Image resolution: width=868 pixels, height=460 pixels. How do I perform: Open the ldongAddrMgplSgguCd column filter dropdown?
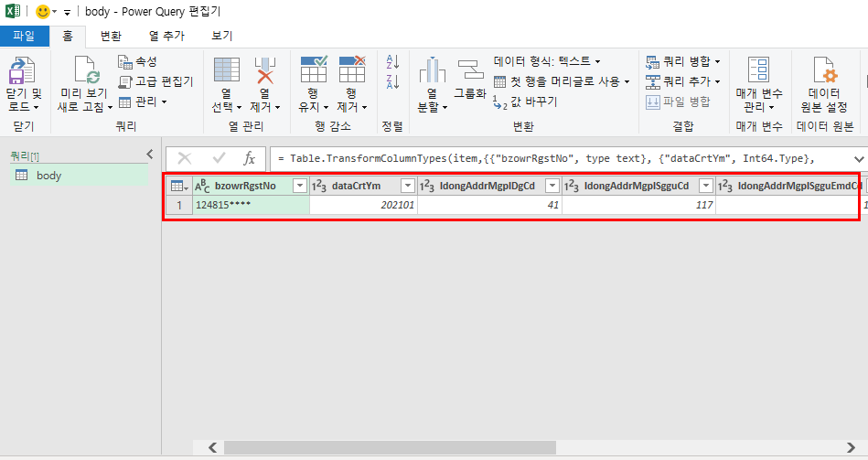coord(706,186)
